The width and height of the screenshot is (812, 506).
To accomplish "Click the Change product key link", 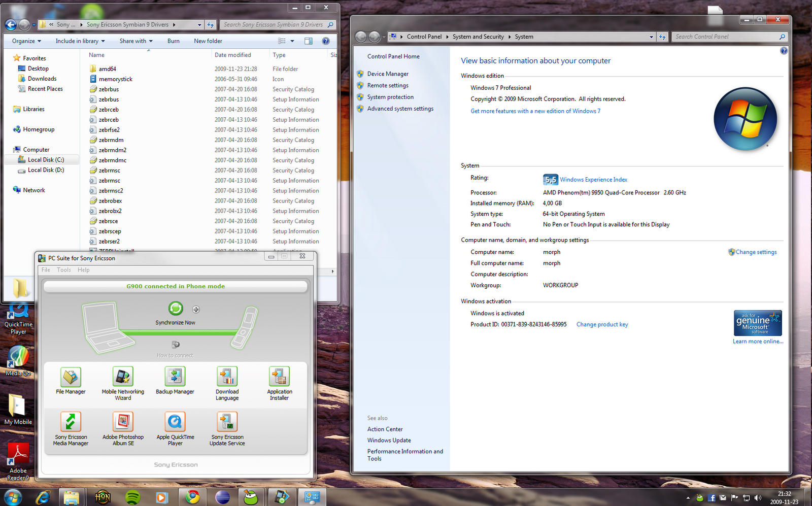I will click(x=602, y=325).
